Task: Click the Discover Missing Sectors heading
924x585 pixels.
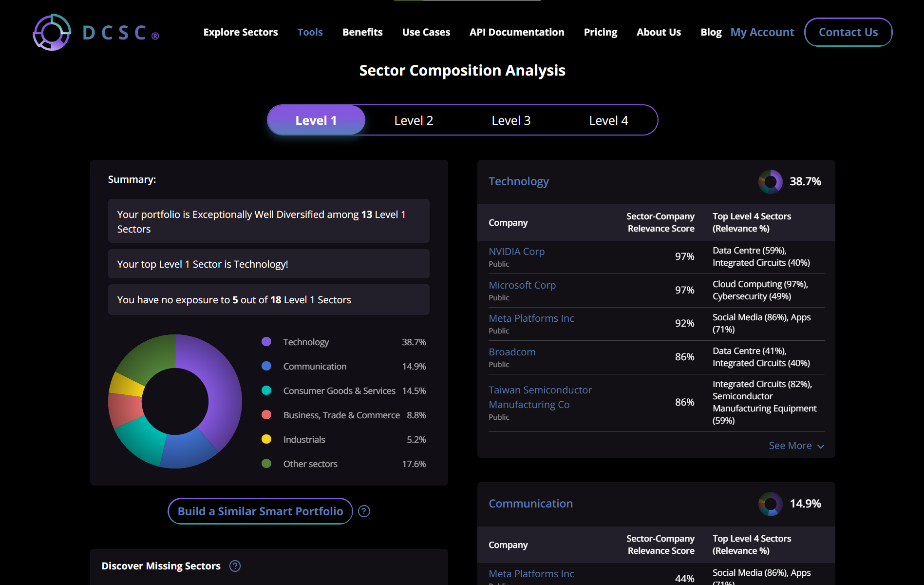Action: coord(161,566)
